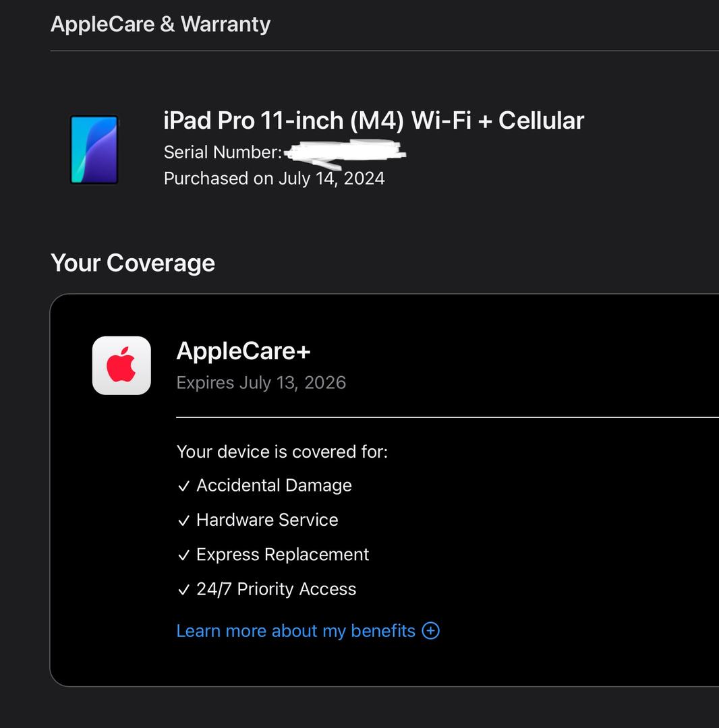This screenshot has height=728, width=719.
Task: Click the red AppleCare+ apple icon
Action: [121, 365]
